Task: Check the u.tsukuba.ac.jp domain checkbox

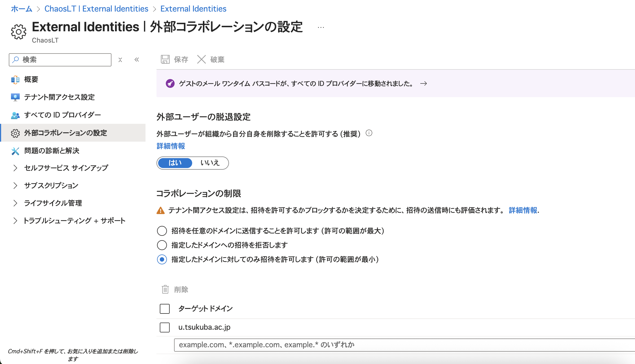Action: pyautogui.click(x=165, y=327)
